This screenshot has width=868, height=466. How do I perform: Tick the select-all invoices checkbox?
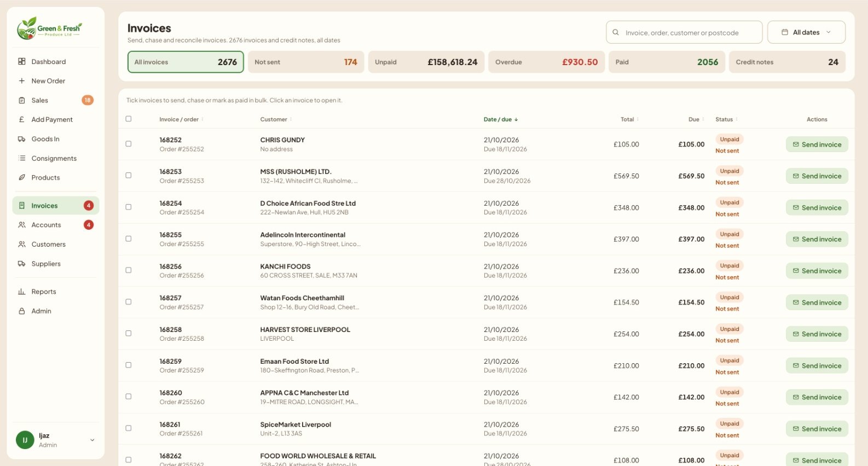click(129, 119)
